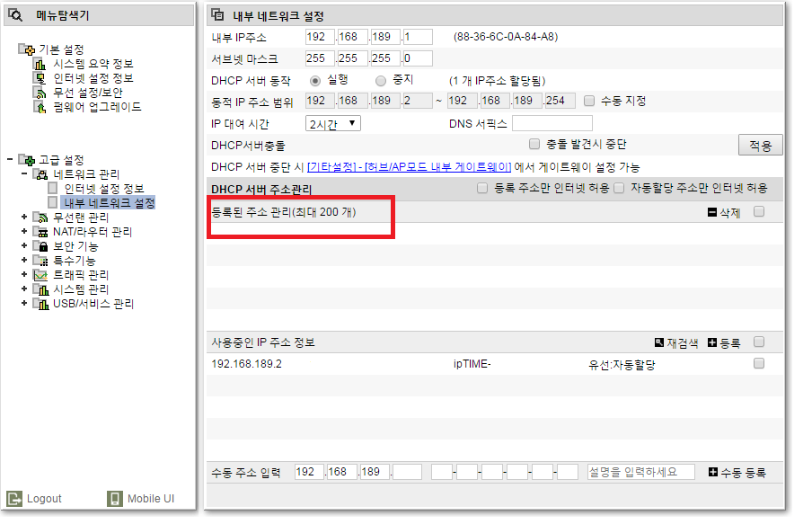Check 자동할당 주소만 인터넷 허용
Viewport: 812px width, 524px height.
[619, 188]
